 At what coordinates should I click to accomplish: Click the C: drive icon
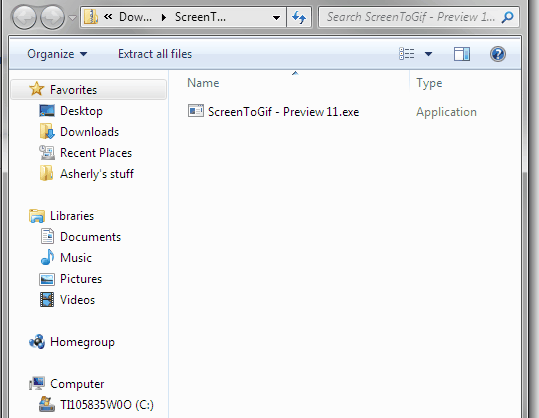coord(47,404)
